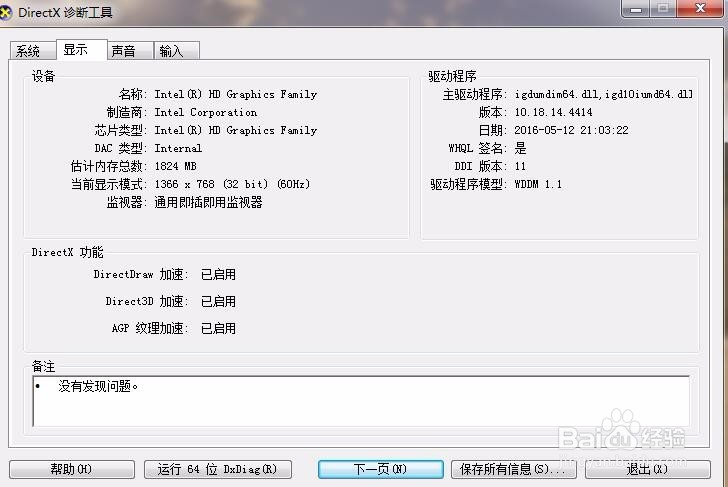728x487 pixels.
Task: Click the note text '没有发现问题。'
Action: click(98, 386)
